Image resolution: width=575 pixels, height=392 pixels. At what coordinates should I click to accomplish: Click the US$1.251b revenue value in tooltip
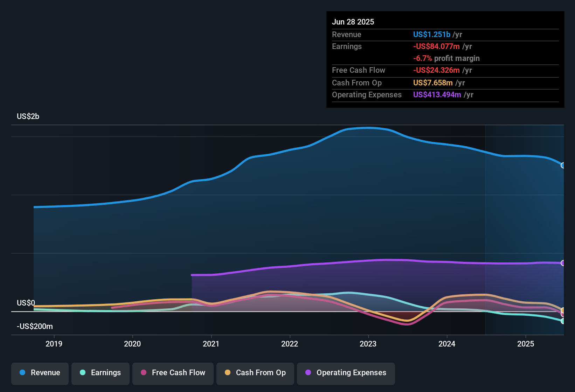tap(431, 34)
